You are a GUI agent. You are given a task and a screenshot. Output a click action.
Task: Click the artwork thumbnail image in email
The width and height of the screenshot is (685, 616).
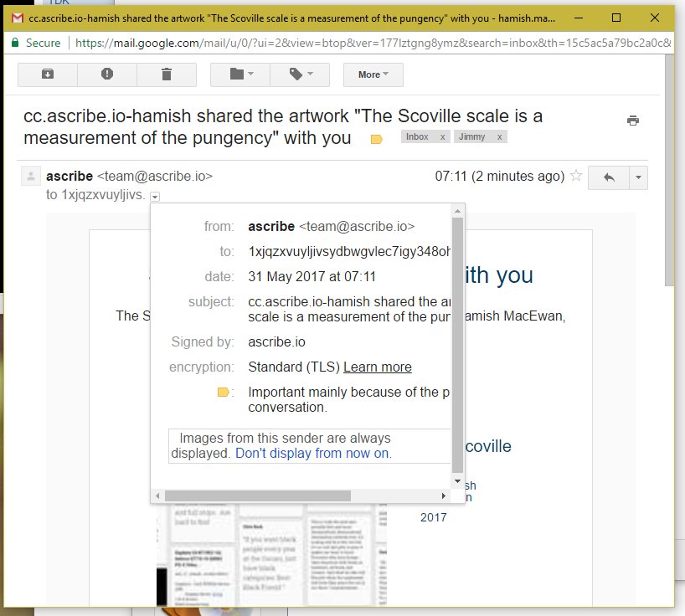pyautogui.click(x=271, y=554)
